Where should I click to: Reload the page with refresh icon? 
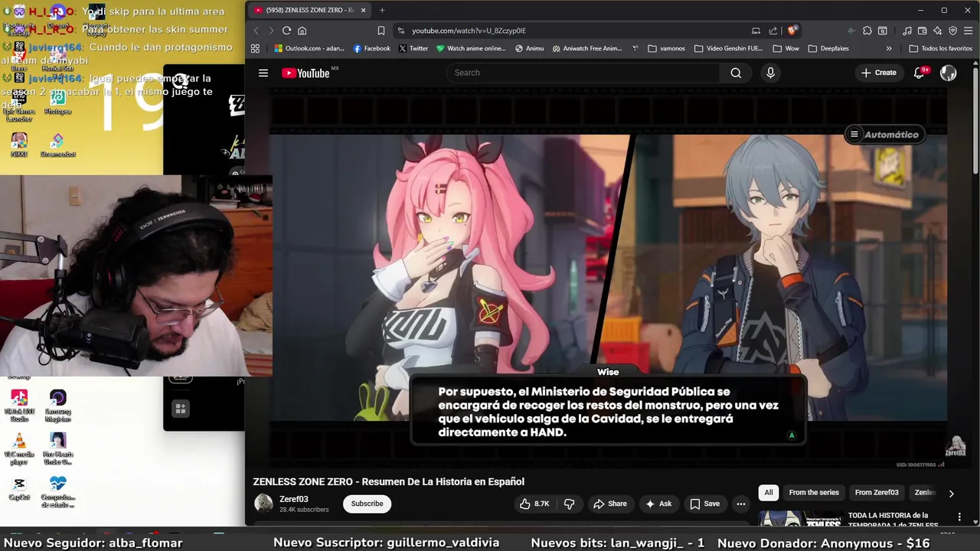286,31
